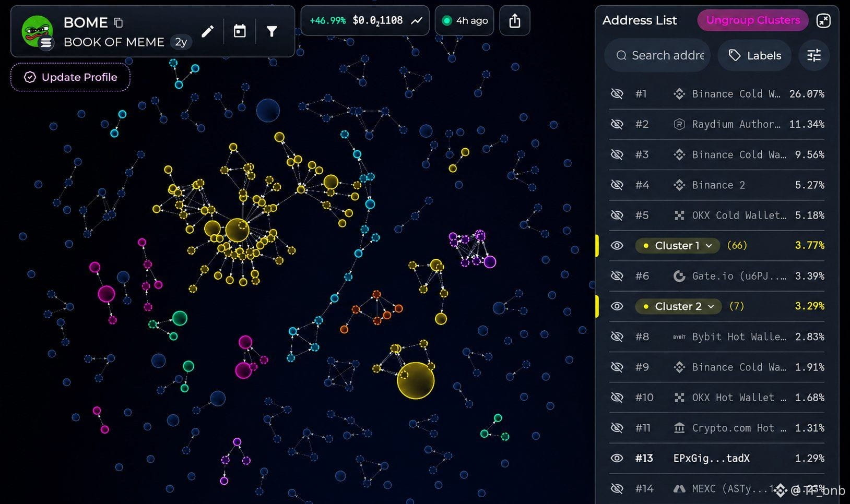Click the Gate.io logo icon
The height and width of the screenshot is (504, 850).
(x=679, y=276)
